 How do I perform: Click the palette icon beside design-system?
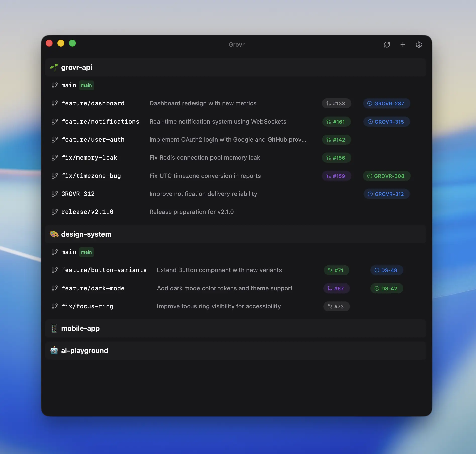click(54, 234)
